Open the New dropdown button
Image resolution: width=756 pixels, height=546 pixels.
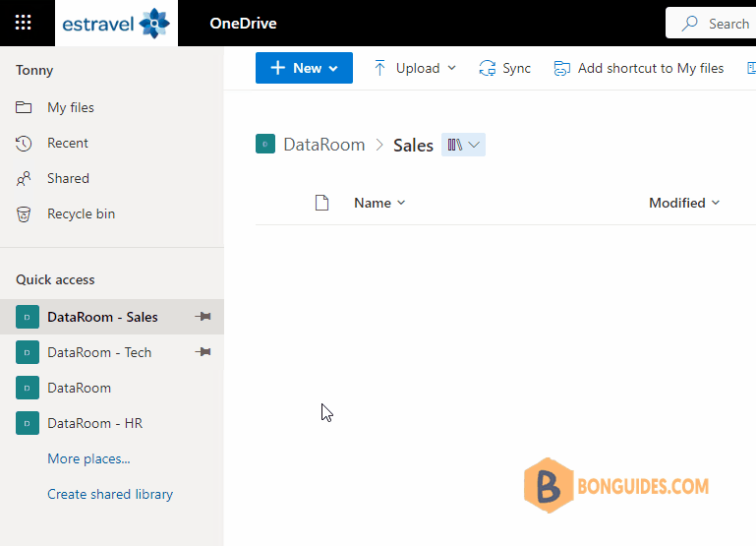click(304, 68)
